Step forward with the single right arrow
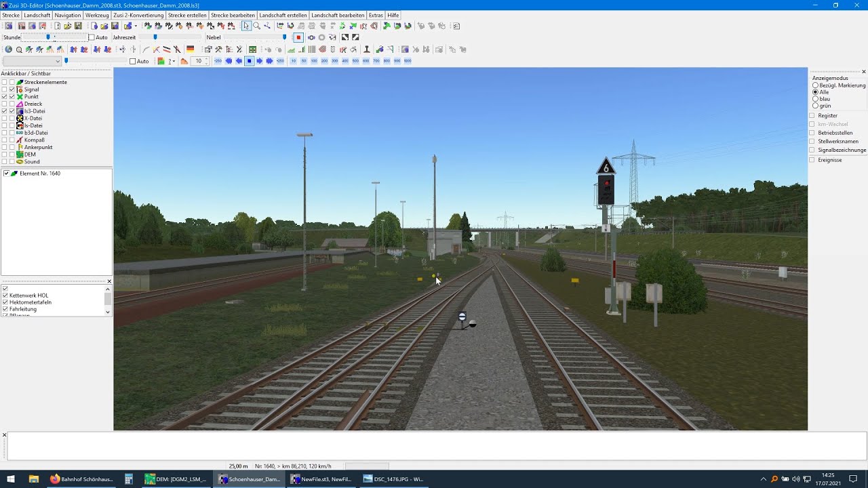 pos(260,61)
